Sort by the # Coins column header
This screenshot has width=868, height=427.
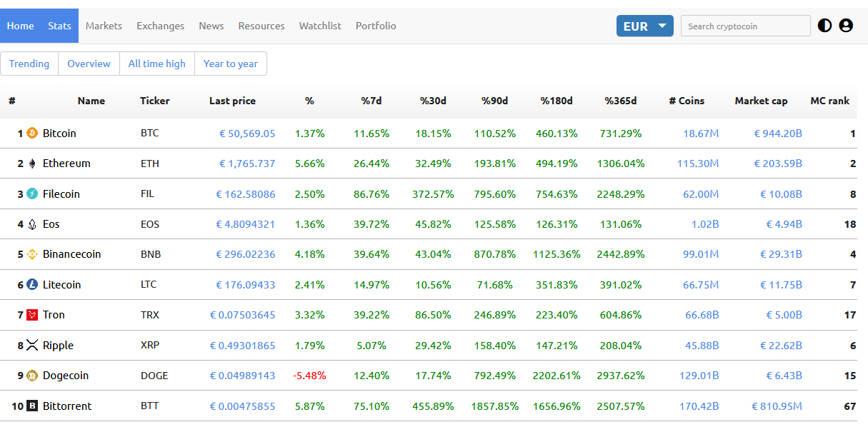click(687, 101)
